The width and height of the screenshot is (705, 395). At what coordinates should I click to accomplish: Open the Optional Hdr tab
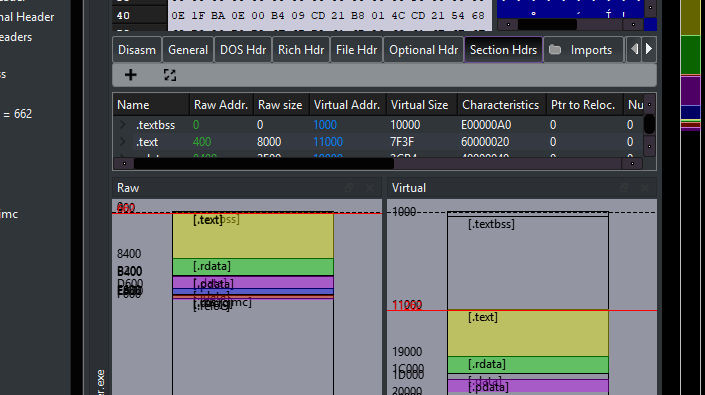point(424,50)
